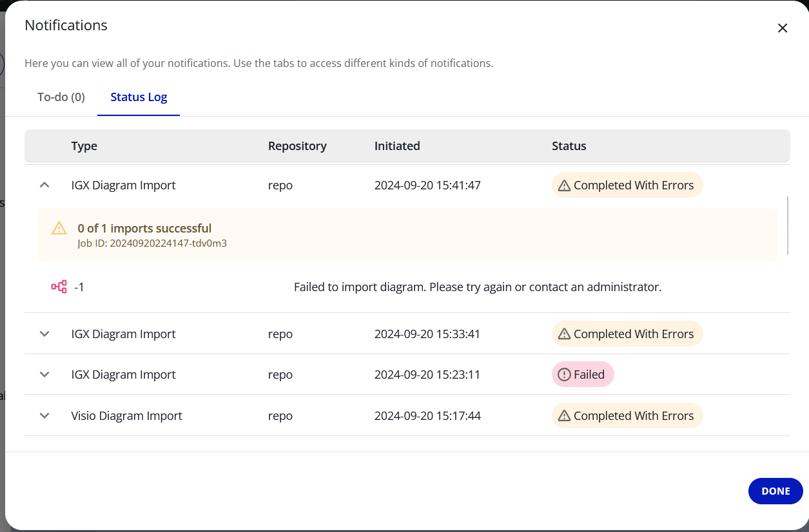The width and height of the screenshot is (809, 532).
Task: Click the Status column header
Action: [569, 146]
